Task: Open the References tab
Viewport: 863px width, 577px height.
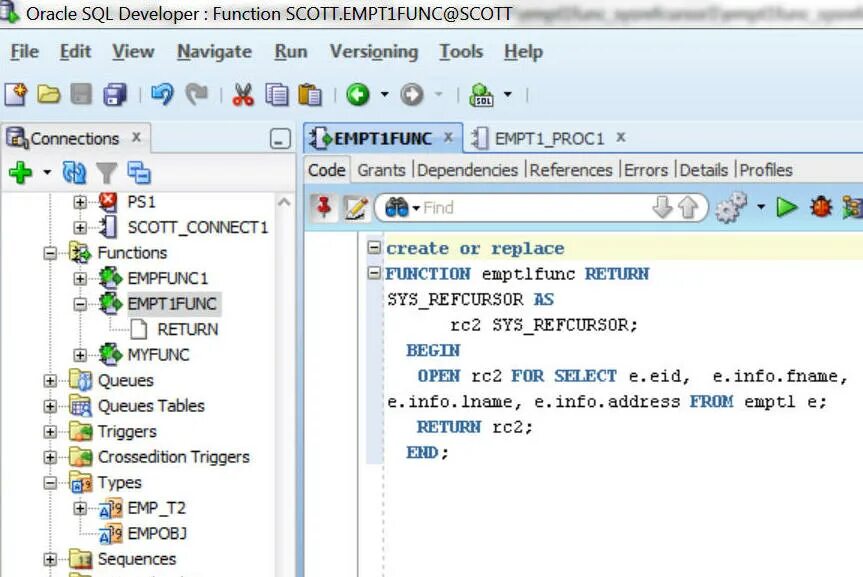Action: (571, 170)
